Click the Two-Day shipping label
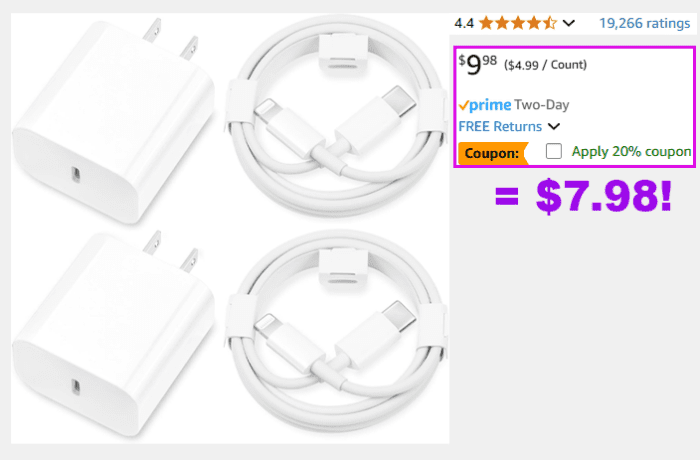The width and height of the screenshot is (700, 460). (542, 105)
